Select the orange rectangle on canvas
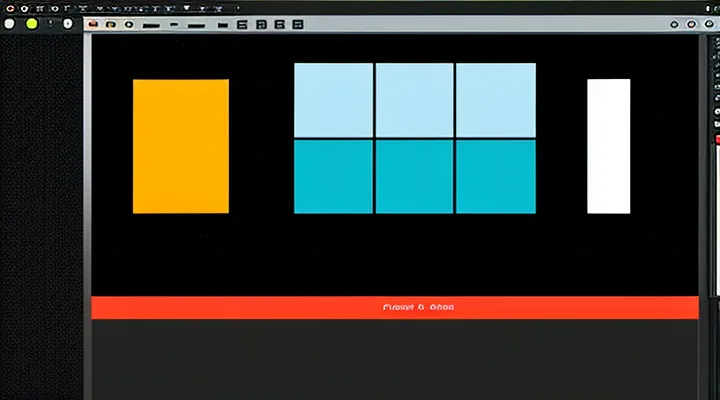This screenshot has width=720, height=400. click(181, 146)
